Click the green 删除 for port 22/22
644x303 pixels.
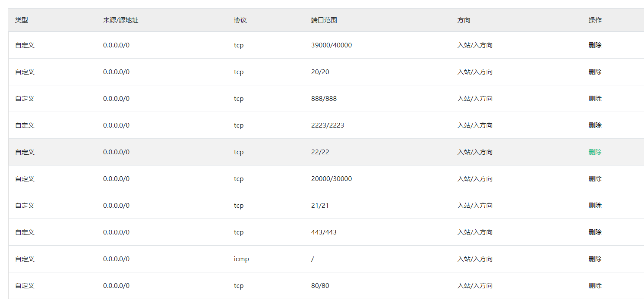pos(595,152)
